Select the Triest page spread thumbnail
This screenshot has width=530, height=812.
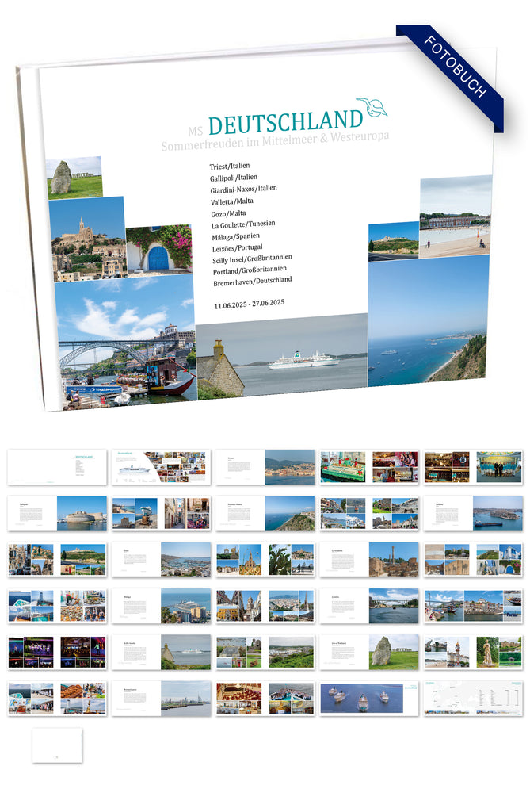click(265, 467)
